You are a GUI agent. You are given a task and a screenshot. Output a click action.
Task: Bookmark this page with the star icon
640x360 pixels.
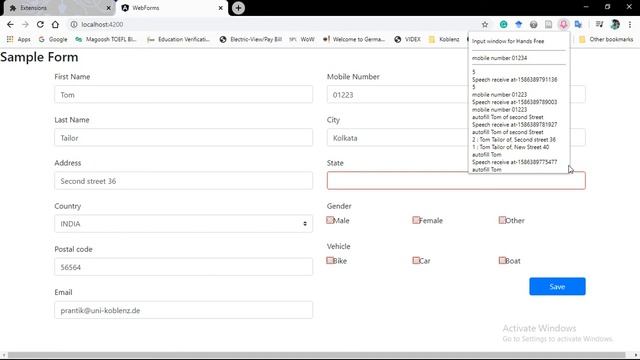click(485, 24)
